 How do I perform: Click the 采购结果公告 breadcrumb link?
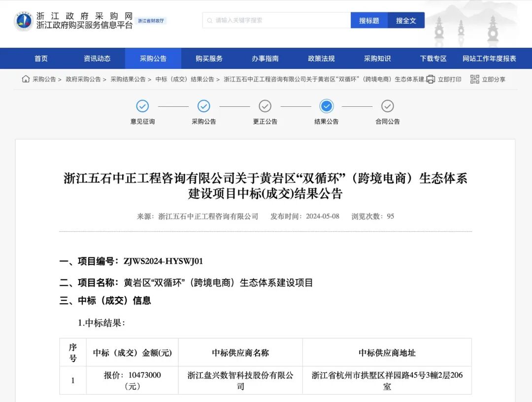(x=128, y=79)
